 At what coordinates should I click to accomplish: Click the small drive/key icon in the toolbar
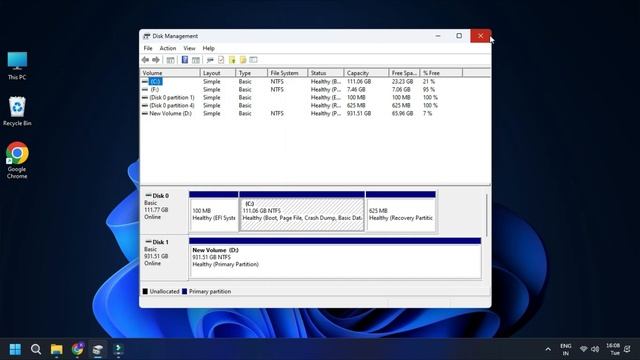(210, 60)
